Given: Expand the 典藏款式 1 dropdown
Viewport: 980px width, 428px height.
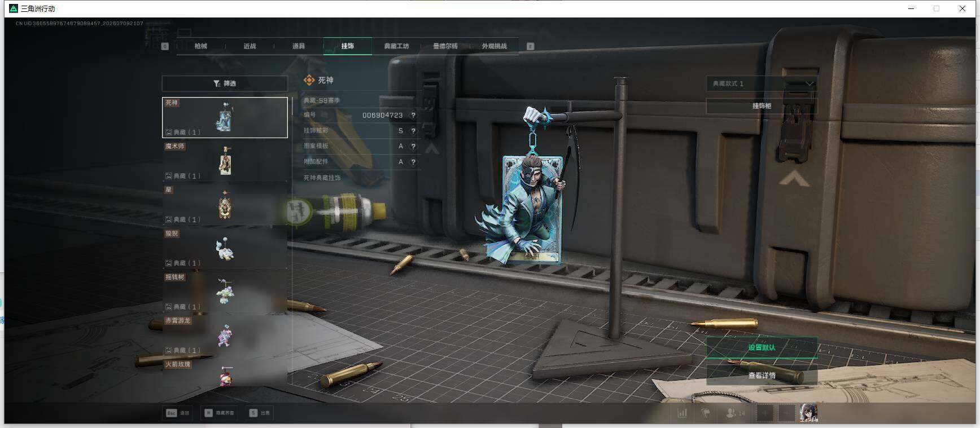Looking at the screenshot, I should click(x=761, y=83).
